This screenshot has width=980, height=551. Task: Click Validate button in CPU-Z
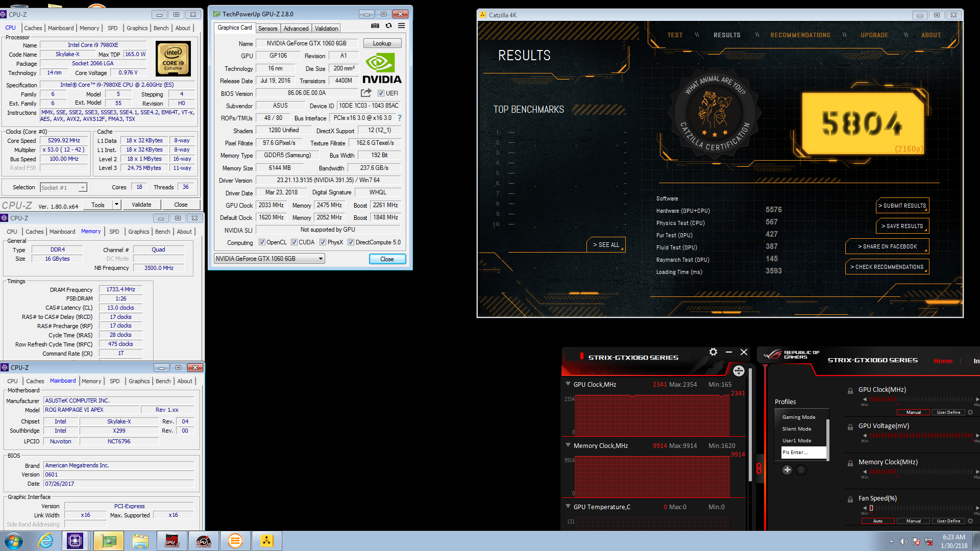click(x=141, y=205)
